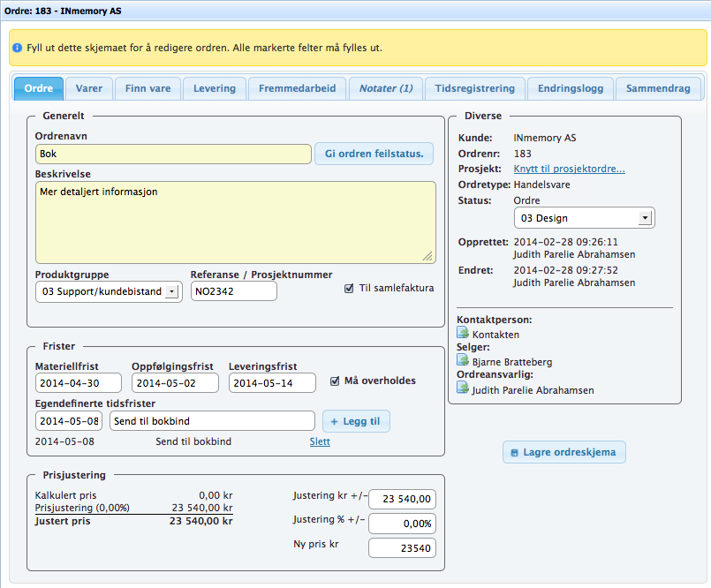Image resolution: width=711 pixels, height=588 pixels.
Task: Click the Ordrenavn input field
Action: (173, 154)
